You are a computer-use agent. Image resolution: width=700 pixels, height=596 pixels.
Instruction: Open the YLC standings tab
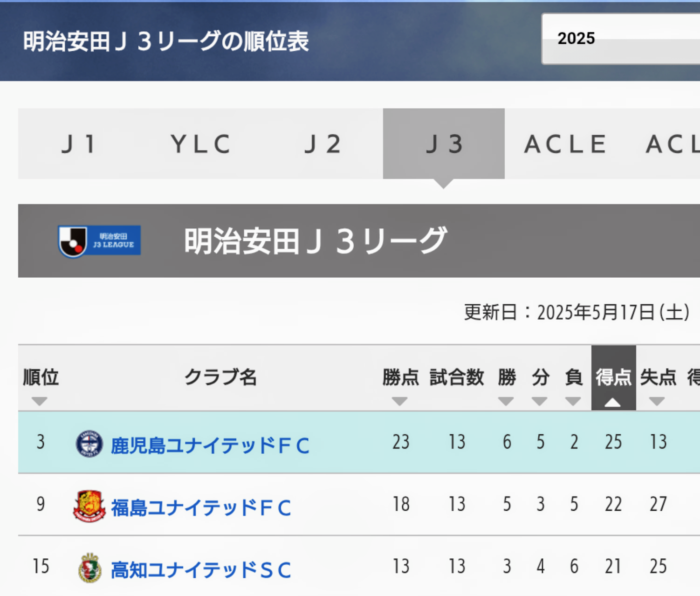[200, 144]
